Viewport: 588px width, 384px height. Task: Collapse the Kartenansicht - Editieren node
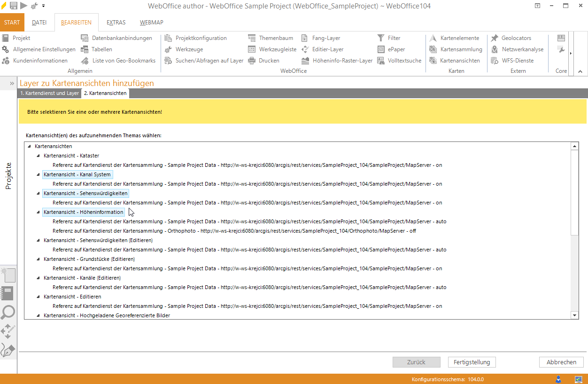39,297
